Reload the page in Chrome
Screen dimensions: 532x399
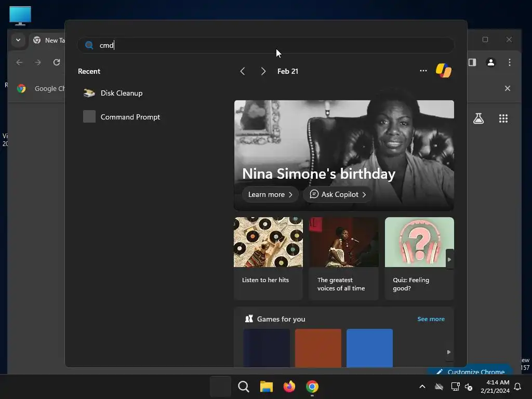tap(57, 62)
